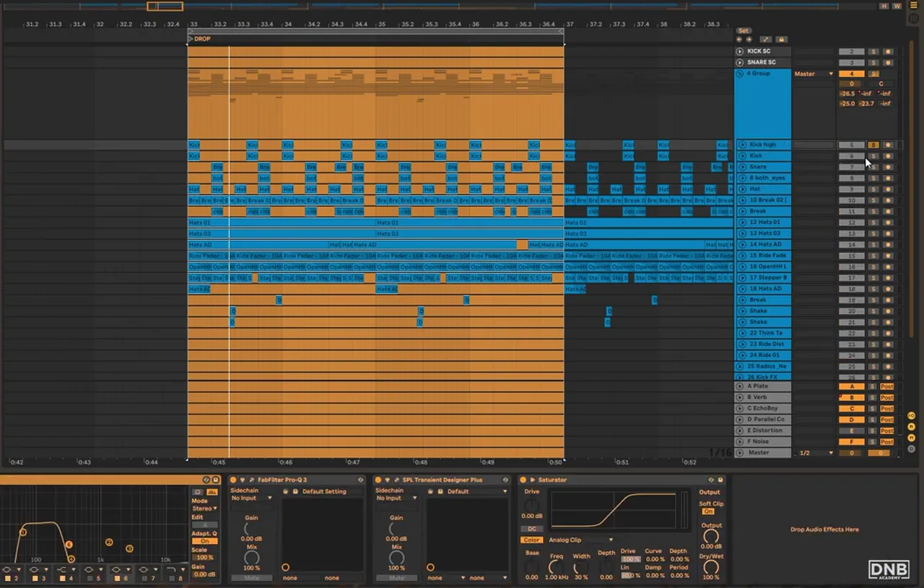The width and height of the screenshot is (924, 588).
Task: Toggle the H overview button
Action: [x=884, y=6]
